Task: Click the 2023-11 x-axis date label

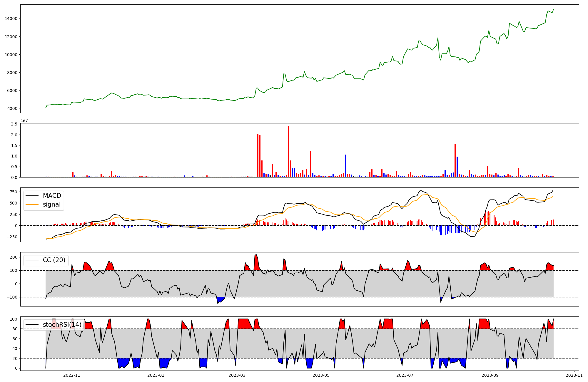Action: pos(574,375)
